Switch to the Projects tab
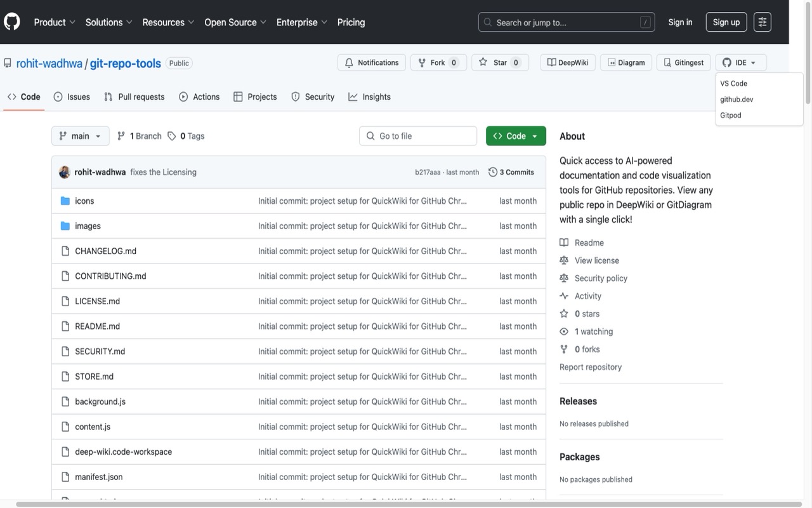812x508 pixels. point(255,97)
